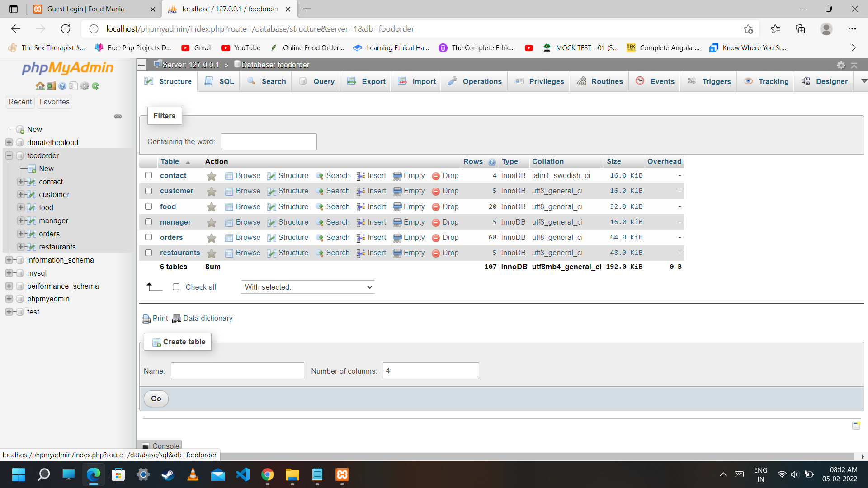Screen dimensions: 868x488
Task: Open navigation panel settings gear icon
Action: (85, 86)
